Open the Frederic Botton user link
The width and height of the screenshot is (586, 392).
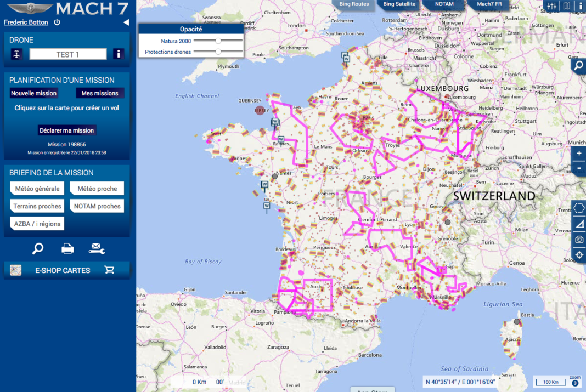click(26, 22)
